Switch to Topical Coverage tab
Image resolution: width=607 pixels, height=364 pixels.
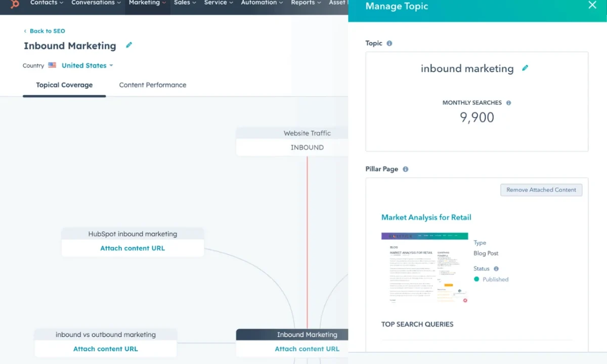(64, 85)
